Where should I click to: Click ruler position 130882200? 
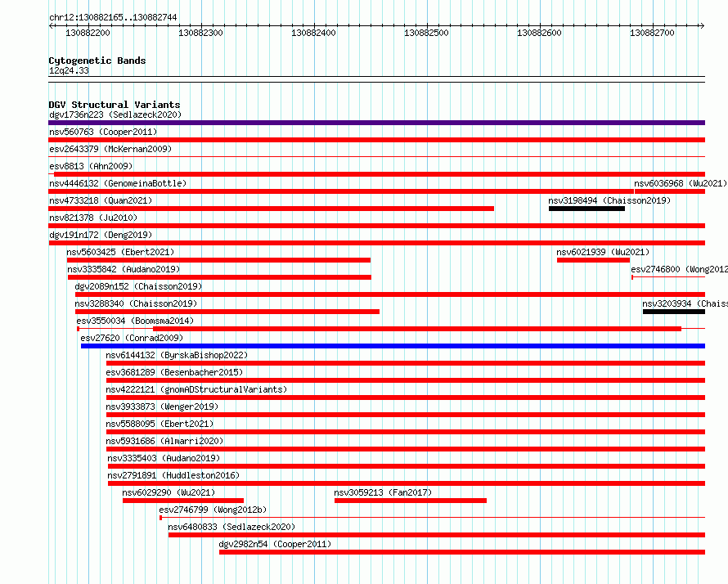point(88,33)
